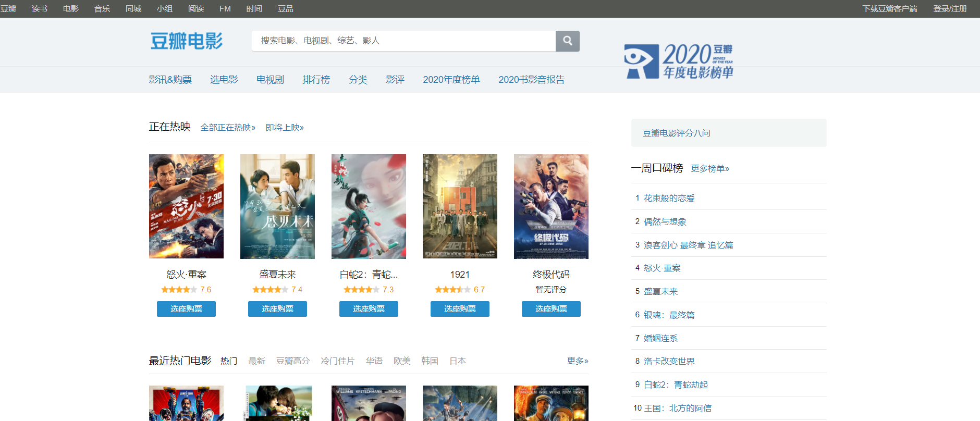Screen dimensions: 980x421
Task: Open FM in the top bar
Action: (x=225, y=9)
